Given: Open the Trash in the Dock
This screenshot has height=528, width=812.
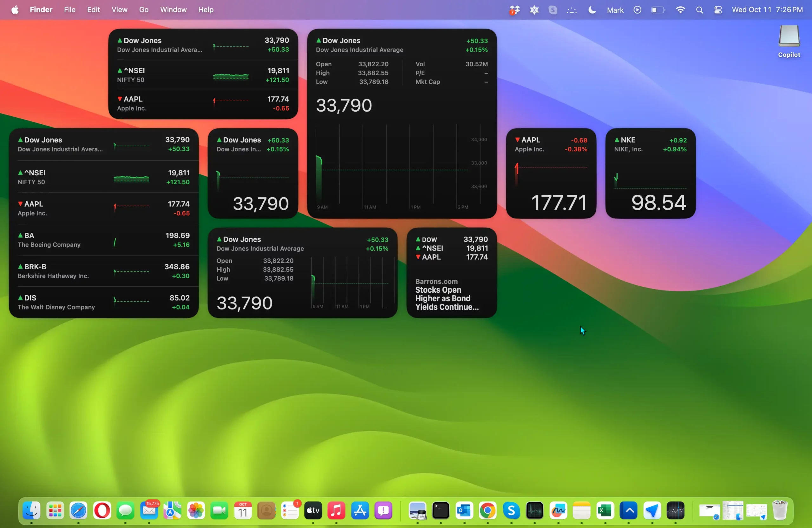Looking at the screenshot, I should 780,510.
